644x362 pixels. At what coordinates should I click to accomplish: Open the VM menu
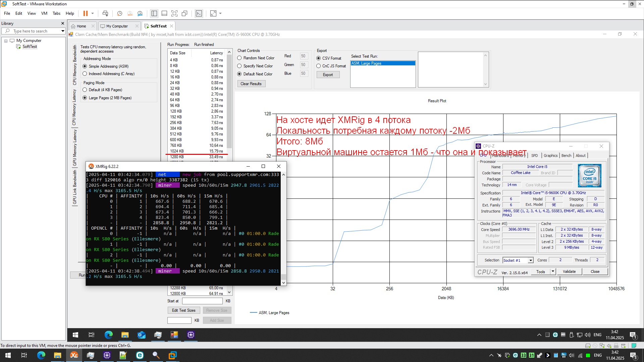coord(44,13)
